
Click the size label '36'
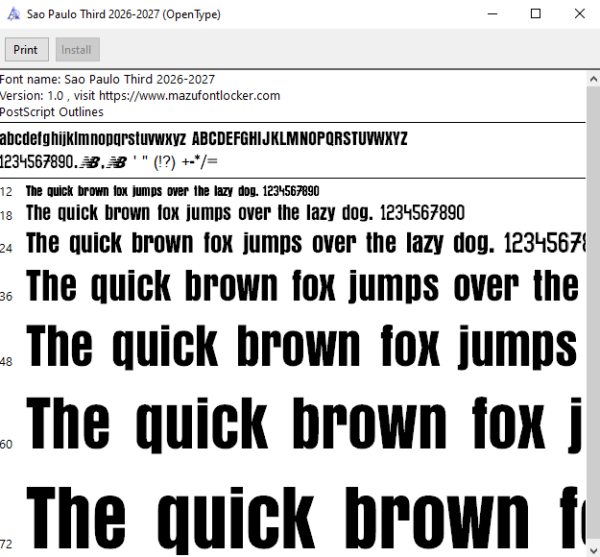6,296
